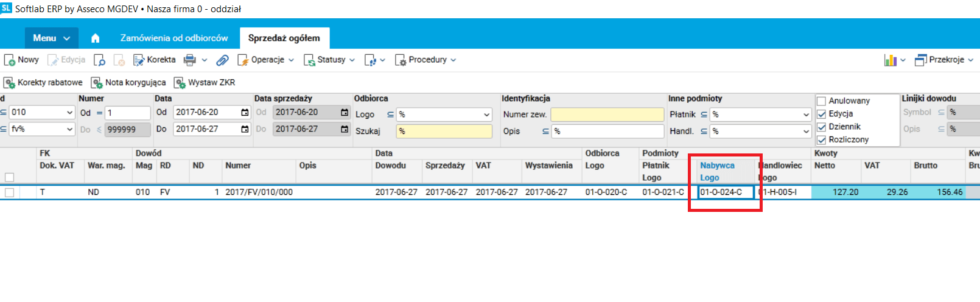Open the Statusy dropdown

(329, 60)
